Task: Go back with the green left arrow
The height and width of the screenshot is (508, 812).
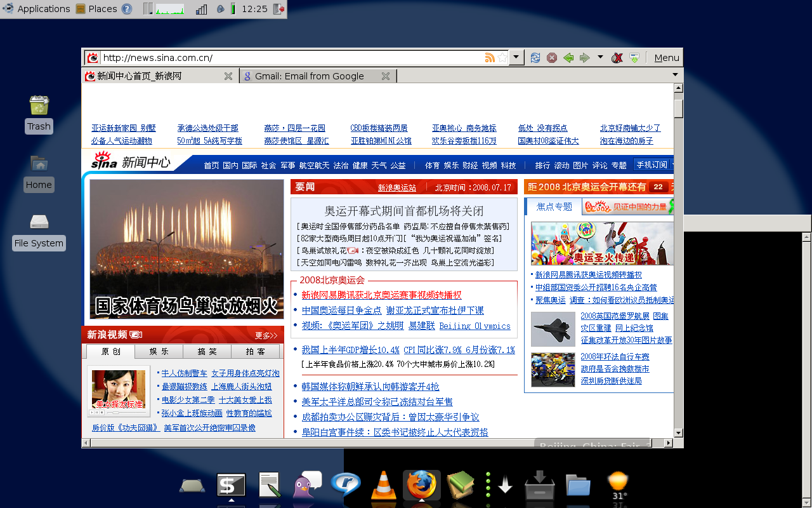Action: 568,58
